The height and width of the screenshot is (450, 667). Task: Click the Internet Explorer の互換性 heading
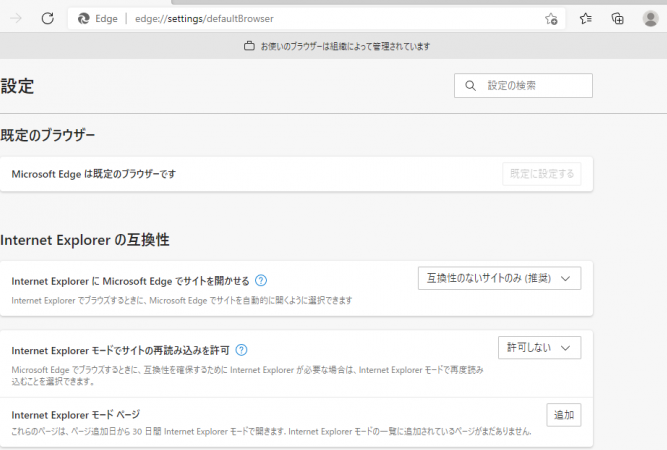pyautogui.click(x=85, y=240)
